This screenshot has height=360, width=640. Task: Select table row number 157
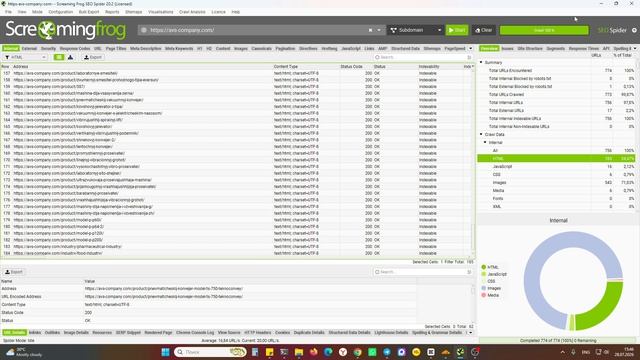[237, 73]
